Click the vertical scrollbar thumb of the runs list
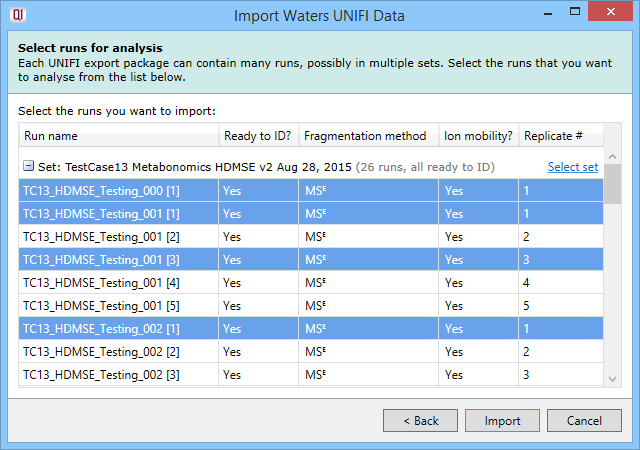This screenshot has height=450, width=640. tap(612, 184)
